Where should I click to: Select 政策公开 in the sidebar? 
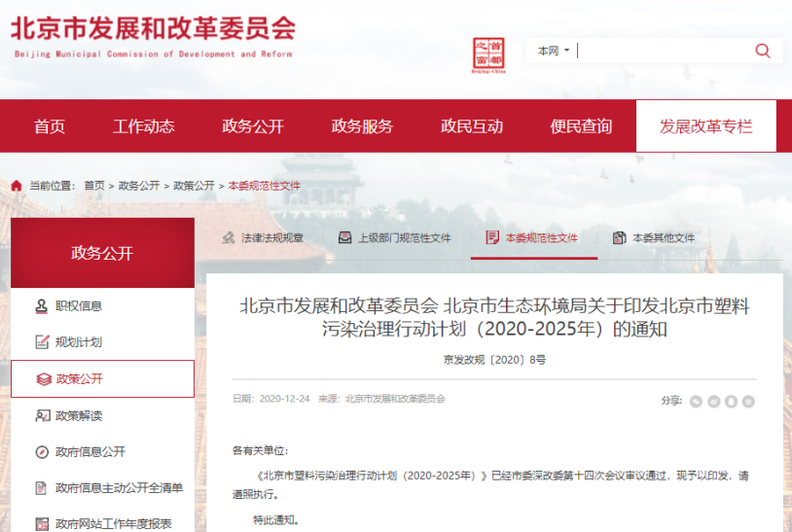(x=102, y=378)
